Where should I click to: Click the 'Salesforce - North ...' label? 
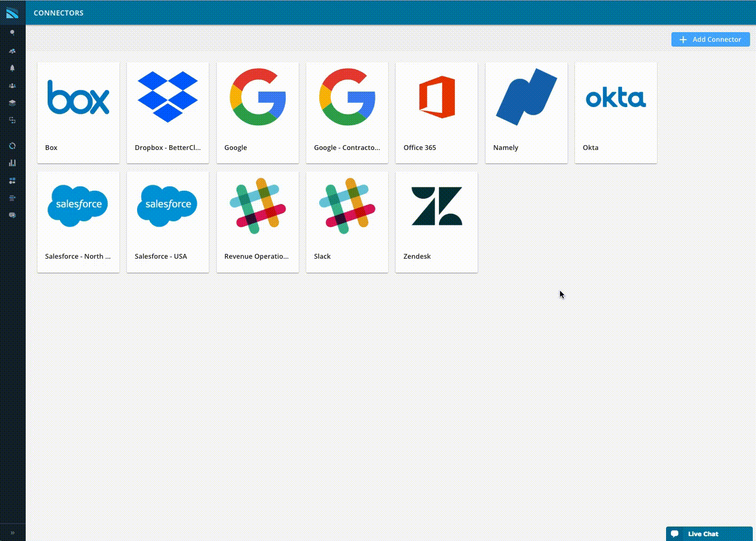[78, 257]
